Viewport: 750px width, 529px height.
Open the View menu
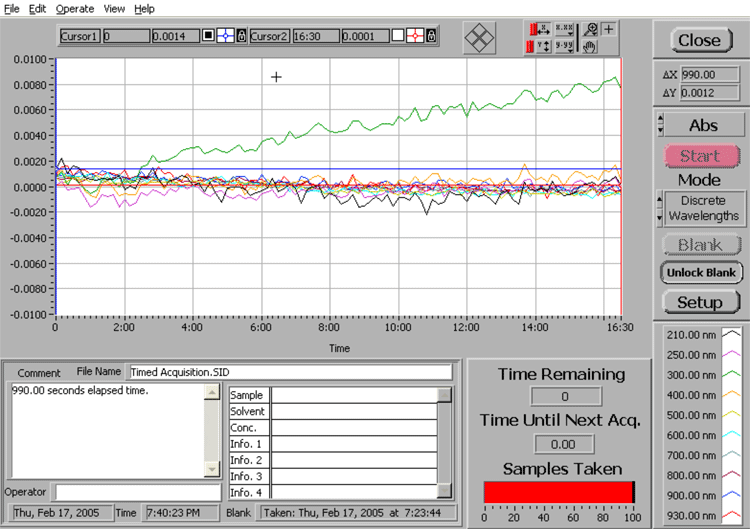click(x=114, y=8)
